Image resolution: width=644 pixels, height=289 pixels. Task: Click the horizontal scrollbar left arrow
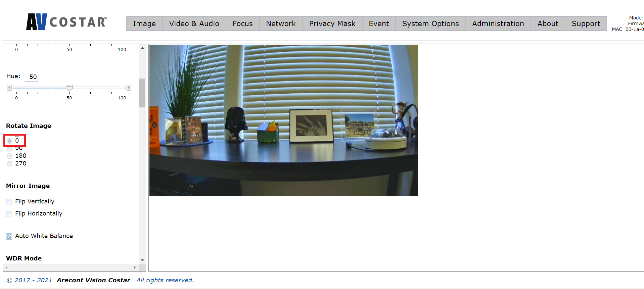[x=7, y=268]
